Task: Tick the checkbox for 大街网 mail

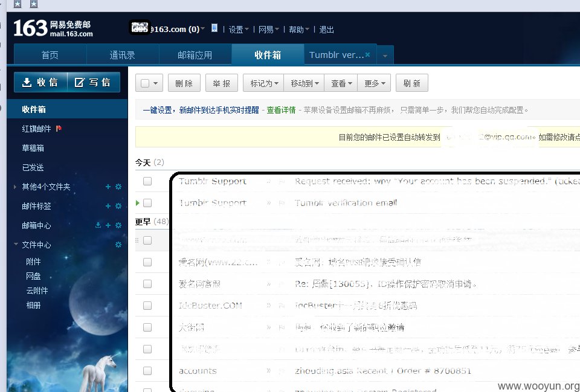Action: click(147, 327)
